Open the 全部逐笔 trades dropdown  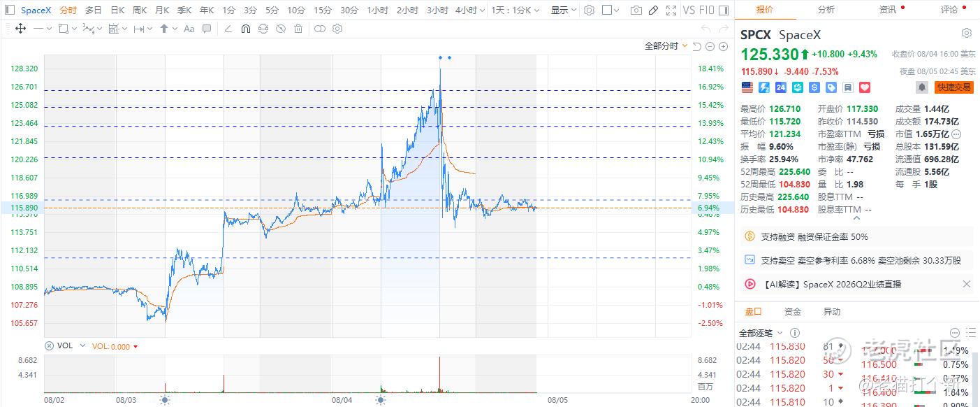point(761,333)
